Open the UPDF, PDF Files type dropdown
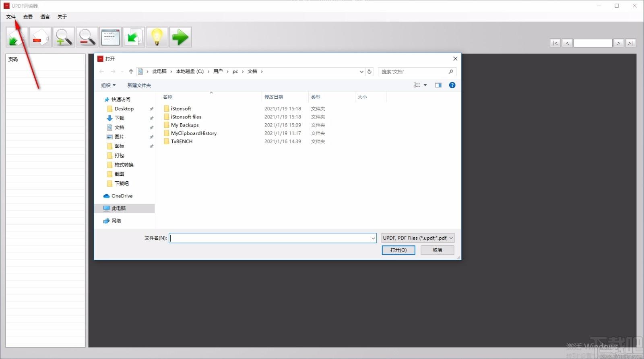The image size is (644, 359). coord(418,238)
